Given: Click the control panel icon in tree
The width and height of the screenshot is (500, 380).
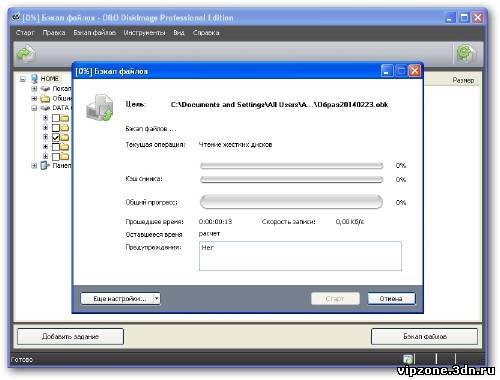Looking at the screenshot, I should [x=45, y=165].
